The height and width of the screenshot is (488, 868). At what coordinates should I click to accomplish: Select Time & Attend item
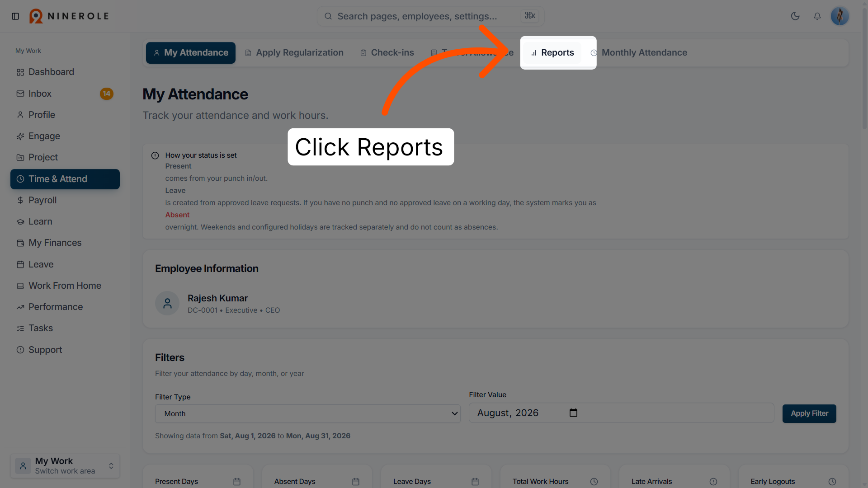(x=65, y=179)
